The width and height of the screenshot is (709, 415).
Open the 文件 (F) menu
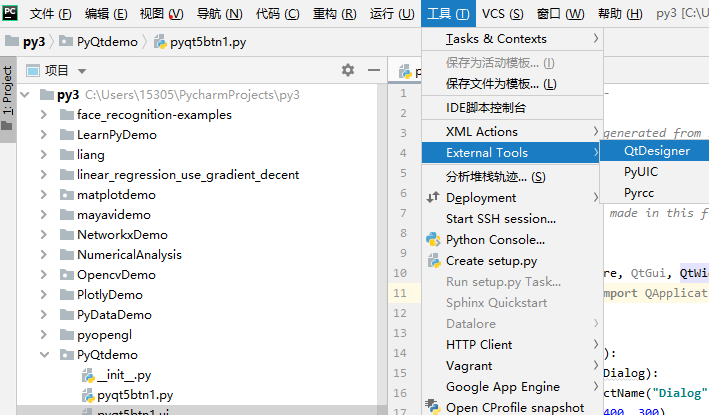click(x=51, y=14)
